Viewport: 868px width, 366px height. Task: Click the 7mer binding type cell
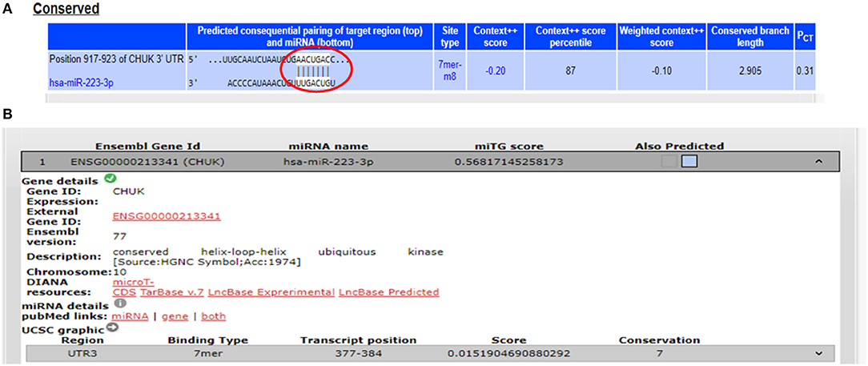[208, 352]
